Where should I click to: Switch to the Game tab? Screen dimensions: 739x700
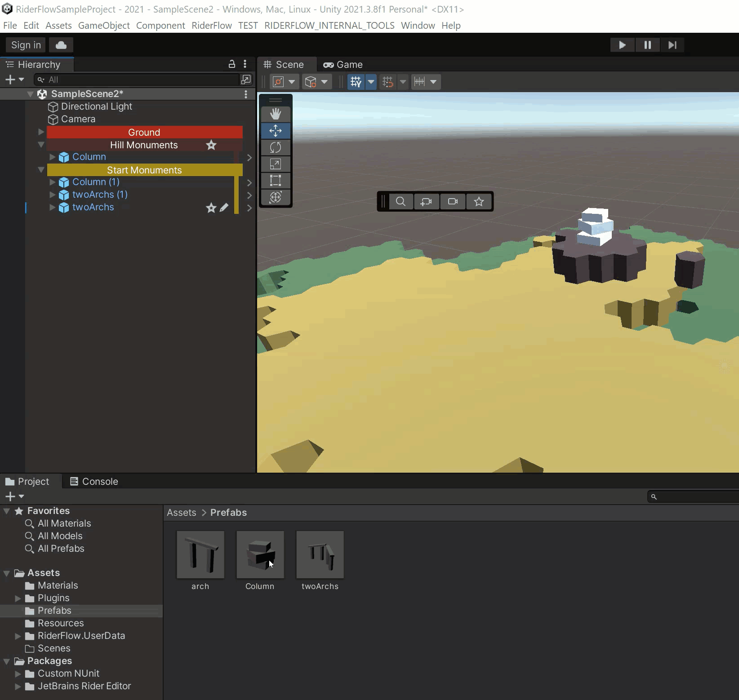coord(343,65)
